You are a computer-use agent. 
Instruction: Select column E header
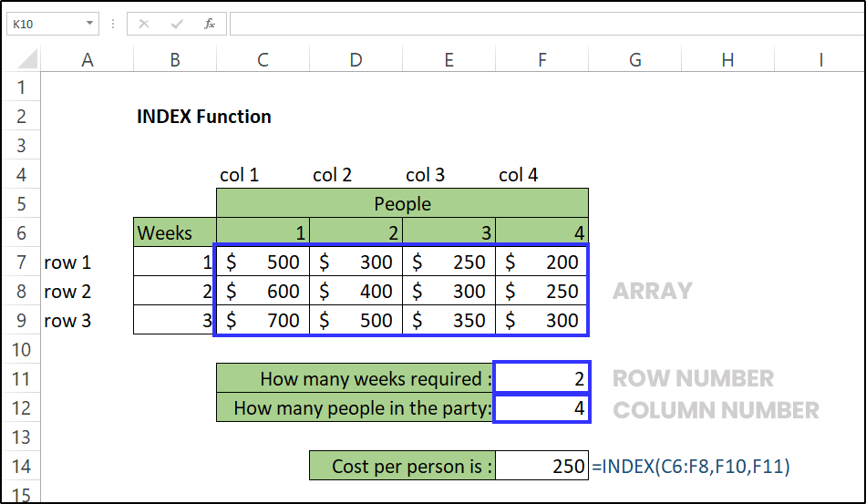click(449, 59)
